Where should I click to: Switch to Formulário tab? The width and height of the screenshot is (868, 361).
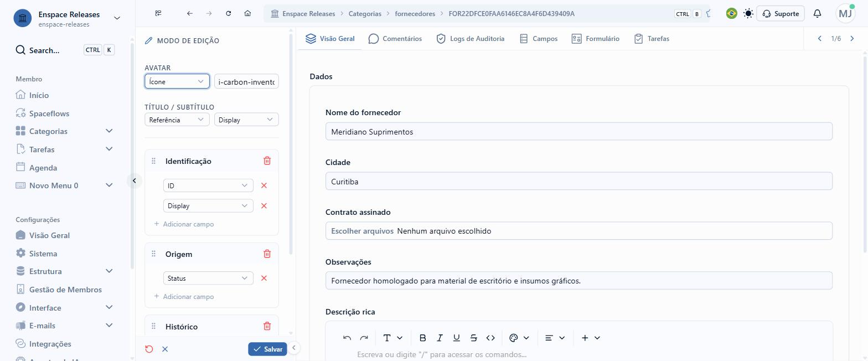tap(596, 39)
